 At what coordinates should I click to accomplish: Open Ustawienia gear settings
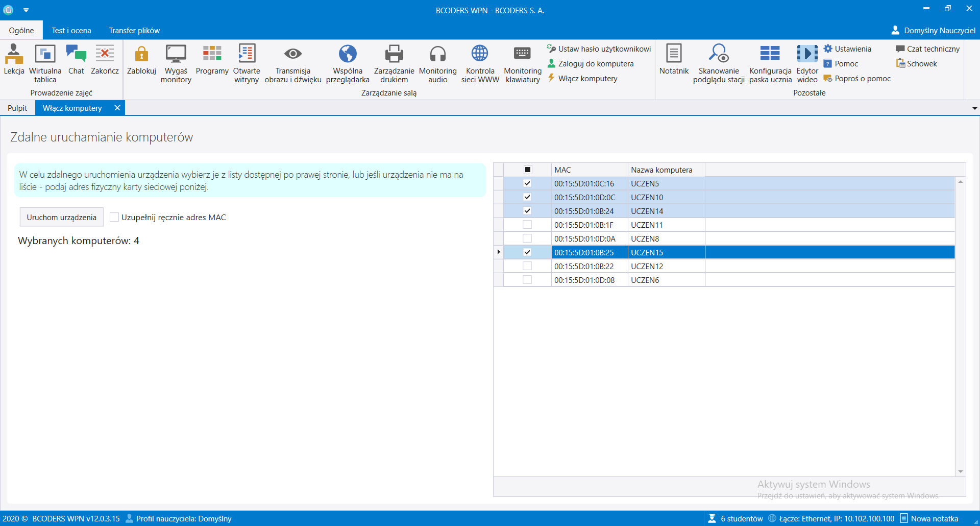pyautogui.click(x=847, y=49)
